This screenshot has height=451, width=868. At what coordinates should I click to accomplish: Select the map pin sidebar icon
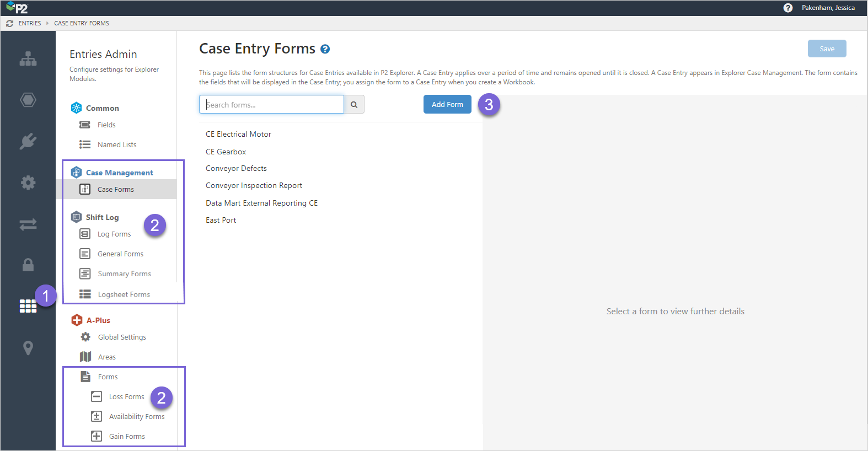[x=28, y=348]
